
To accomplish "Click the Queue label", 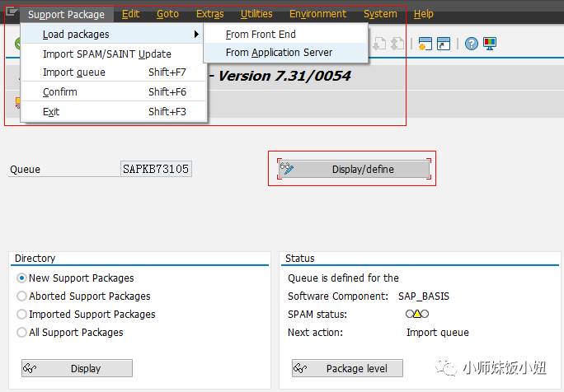I will (26, 169).
